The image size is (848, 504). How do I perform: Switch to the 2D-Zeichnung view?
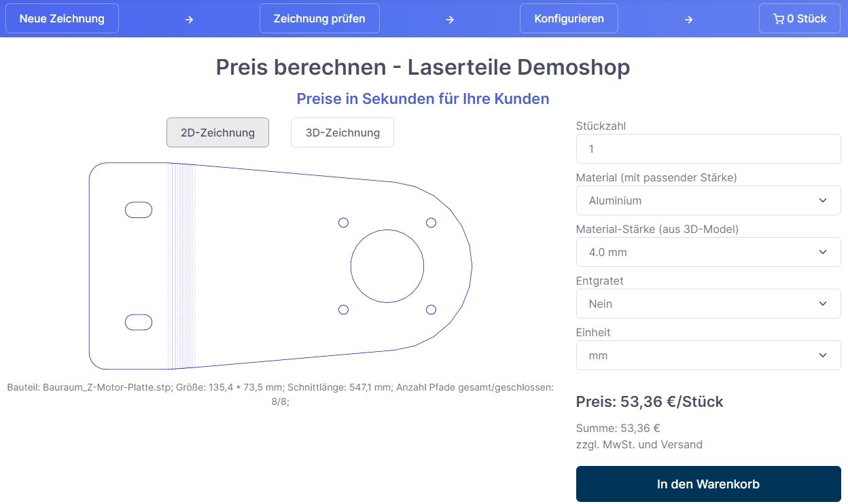[x=217, y=132]
